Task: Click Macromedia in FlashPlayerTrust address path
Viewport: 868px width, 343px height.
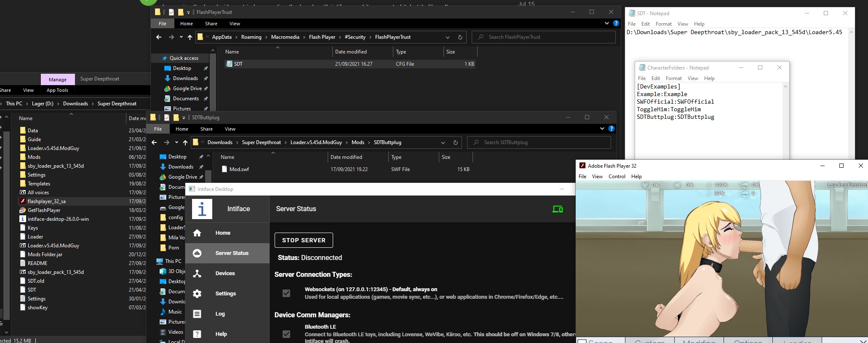Action: 285,37
